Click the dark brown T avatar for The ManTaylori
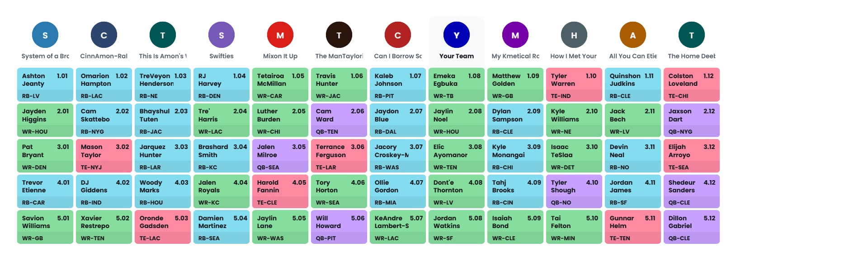868x261 pixels. click(x=339, y=35)
